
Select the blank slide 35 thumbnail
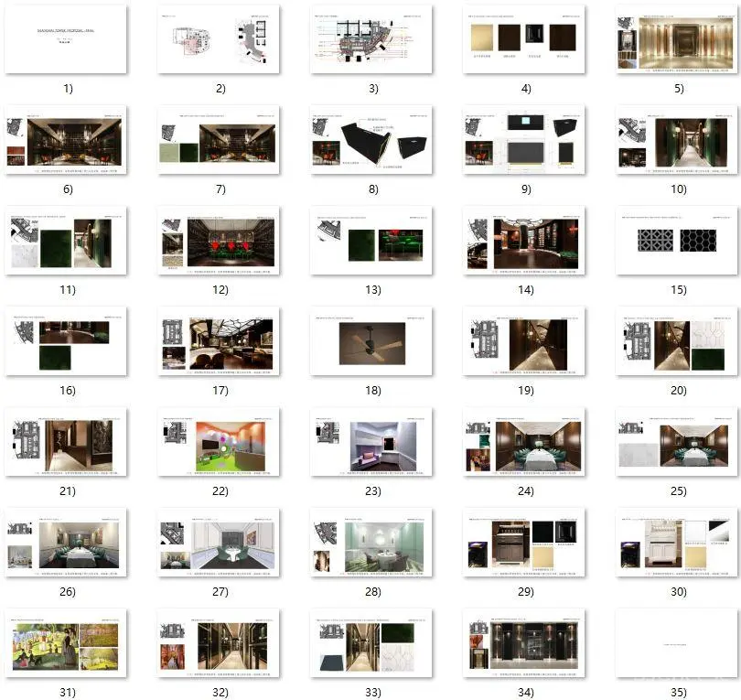pos(677,643)
